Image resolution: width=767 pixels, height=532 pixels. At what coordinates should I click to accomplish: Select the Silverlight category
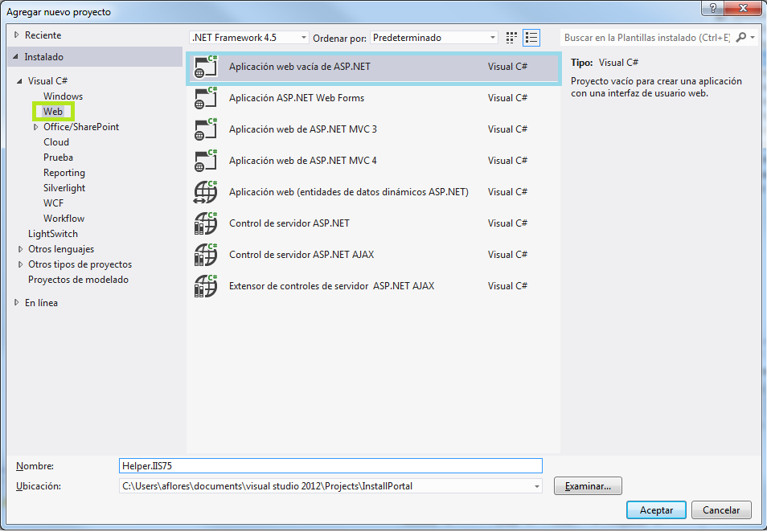coord(64,188)
